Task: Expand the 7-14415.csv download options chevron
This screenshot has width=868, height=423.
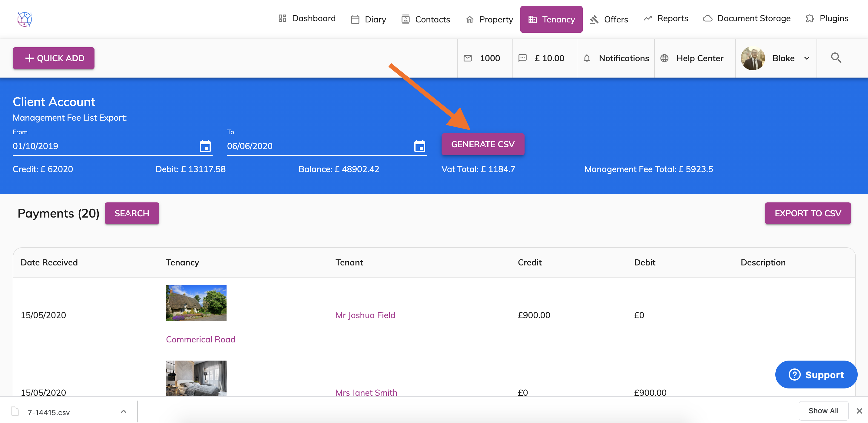Action: [x=123, y=411]
